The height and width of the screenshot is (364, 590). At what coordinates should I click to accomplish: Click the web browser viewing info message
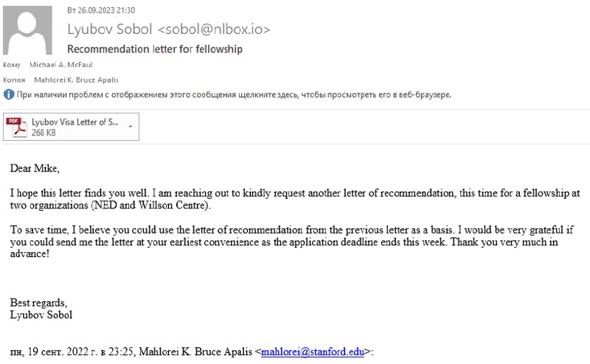pyautogui.click(x=234, y=95)
